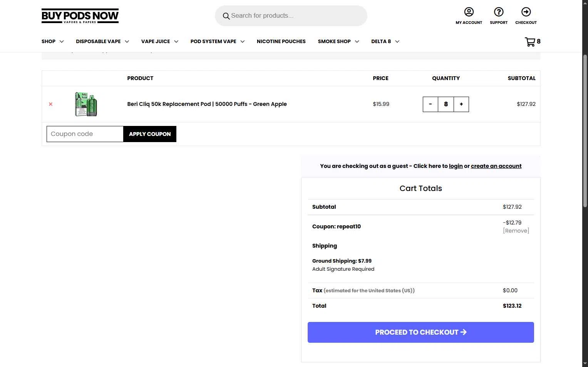Click the $15.99 price cell
This screenshot has height=367, width=588.
tap(381, 104)
